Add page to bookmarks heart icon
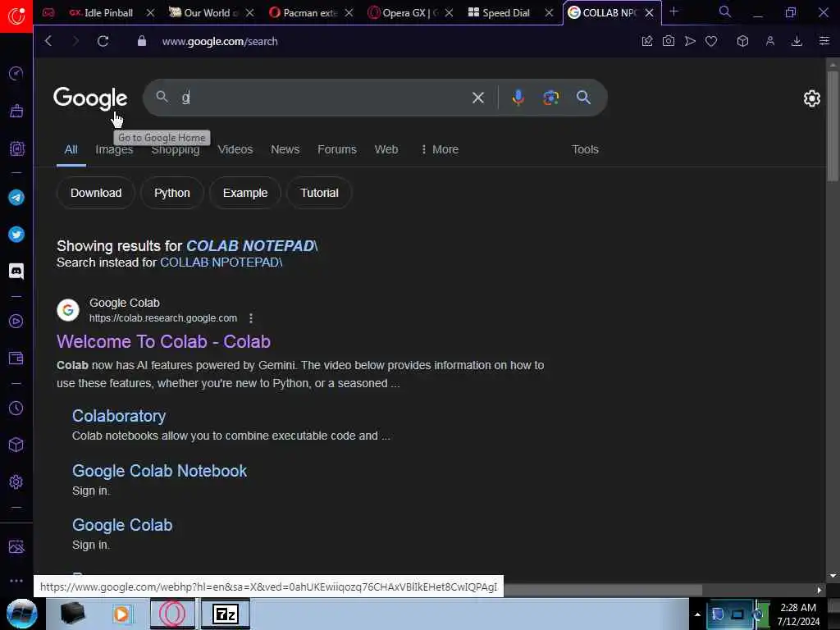Viewport: 840px width, 630px height. click(x=711, y=41)
